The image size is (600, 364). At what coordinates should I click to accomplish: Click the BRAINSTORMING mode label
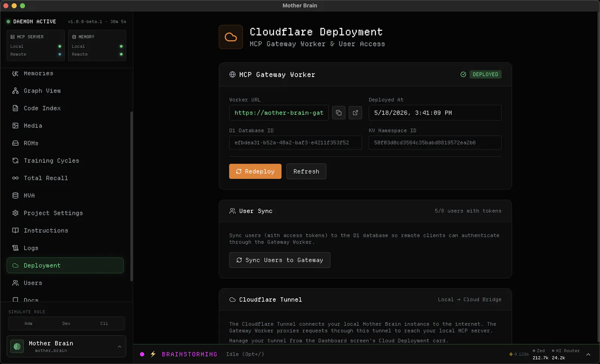click(190, 354)
